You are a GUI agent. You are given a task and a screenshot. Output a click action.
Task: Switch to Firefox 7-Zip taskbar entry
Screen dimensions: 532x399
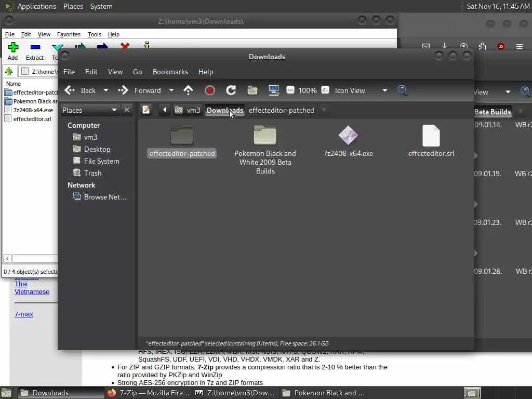(149, 393)
